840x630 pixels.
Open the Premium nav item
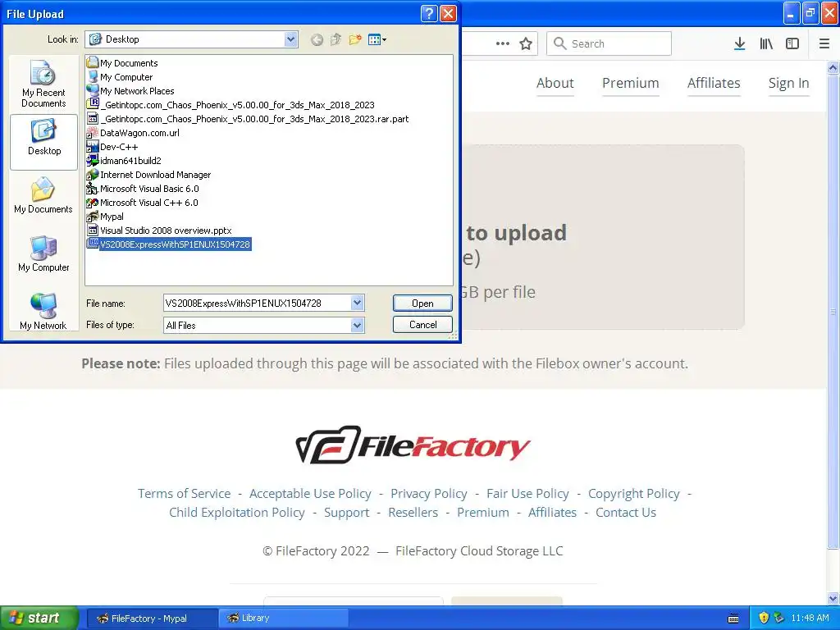point(631,83)
